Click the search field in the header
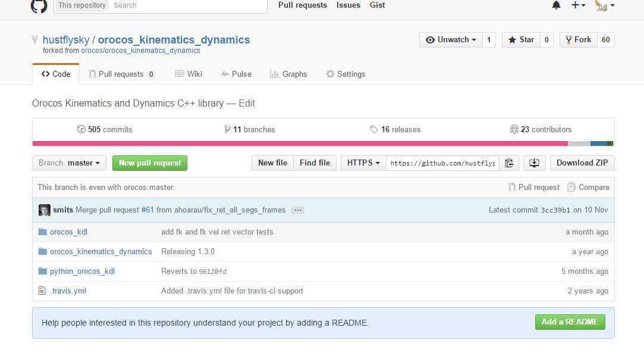Screen dimensions: 644x359 [188, 5]
